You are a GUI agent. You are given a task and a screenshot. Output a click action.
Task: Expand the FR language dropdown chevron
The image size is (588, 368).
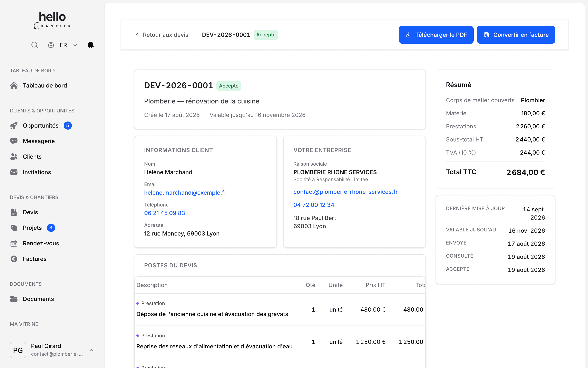(75, 45)
